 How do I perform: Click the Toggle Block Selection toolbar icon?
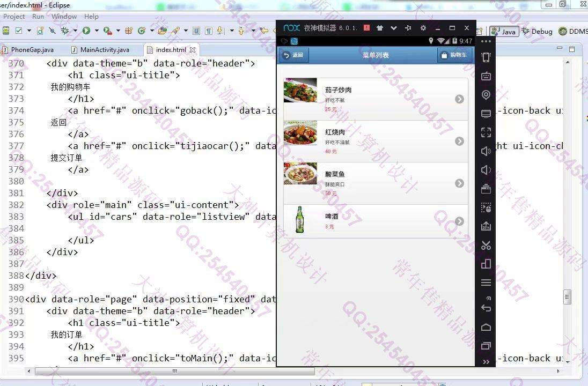[196, 31]
